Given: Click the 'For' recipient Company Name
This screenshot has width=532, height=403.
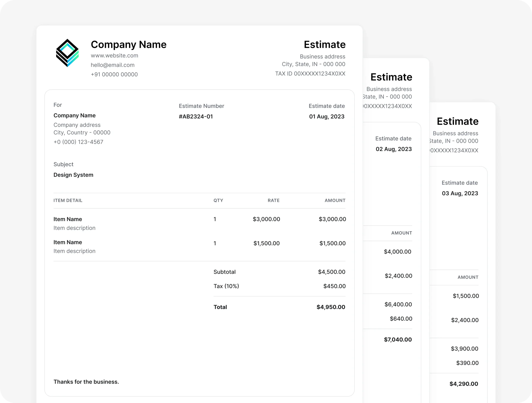Looking at the screenshot, I should (75, 115).
